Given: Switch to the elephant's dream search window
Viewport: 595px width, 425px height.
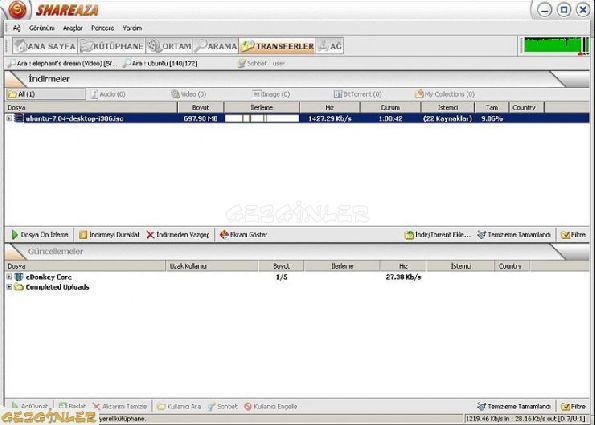Looking at the screenshot, I should pos(63,63).
